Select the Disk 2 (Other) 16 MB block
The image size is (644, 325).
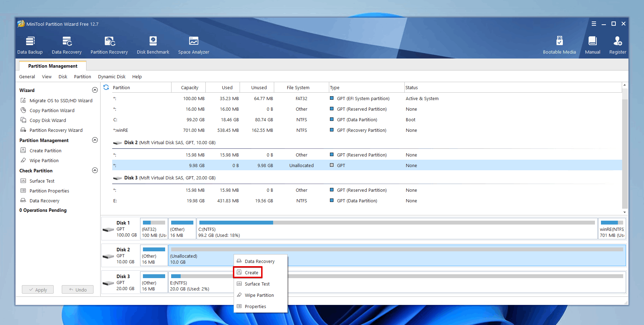[154, 256]
